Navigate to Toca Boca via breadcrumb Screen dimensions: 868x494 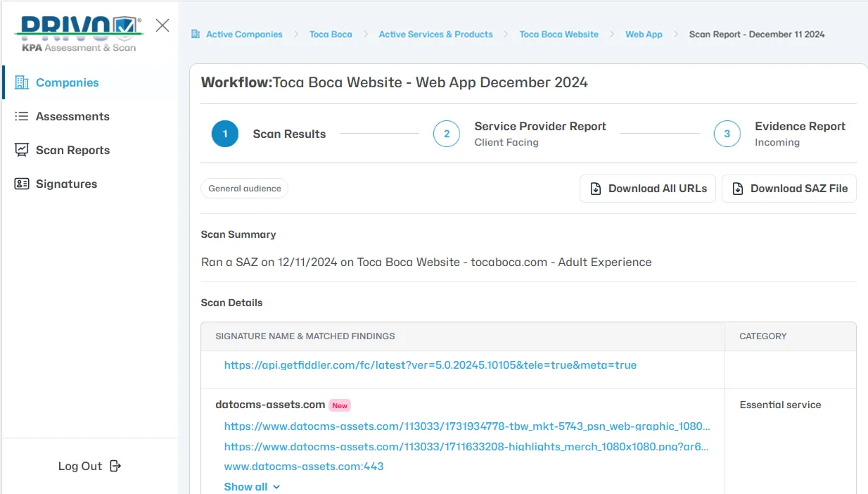point(331,34)
